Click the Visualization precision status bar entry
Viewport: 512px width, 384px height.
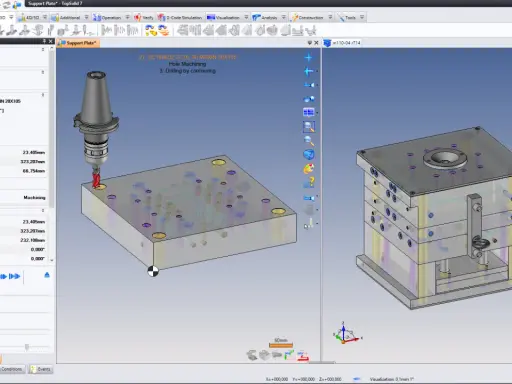click(x=392, y=379)
